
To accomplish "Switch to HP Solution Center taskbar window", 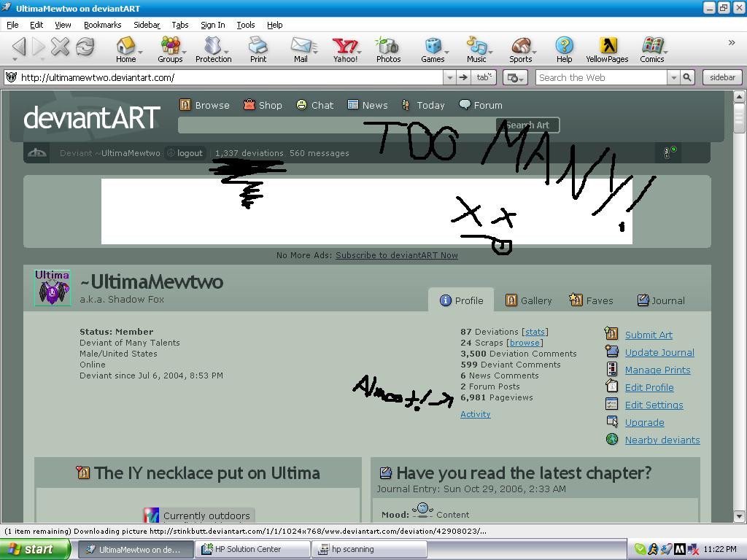I will [252, 550].
